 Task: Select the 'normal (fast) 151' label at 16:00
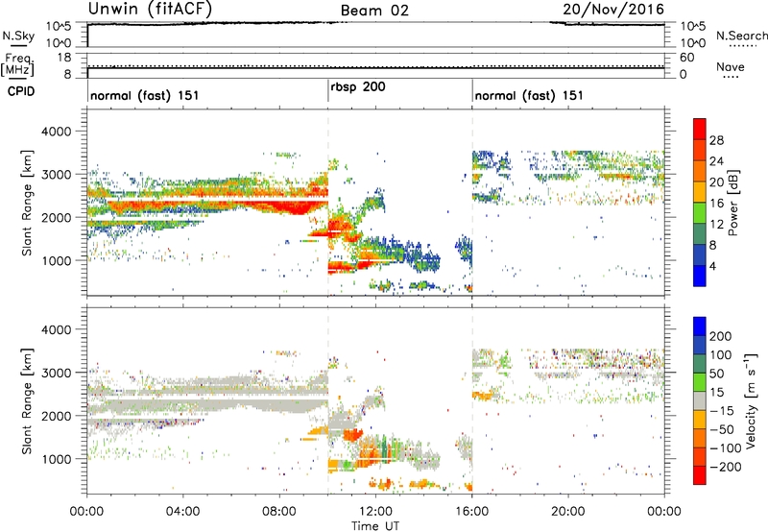(529, 95)
